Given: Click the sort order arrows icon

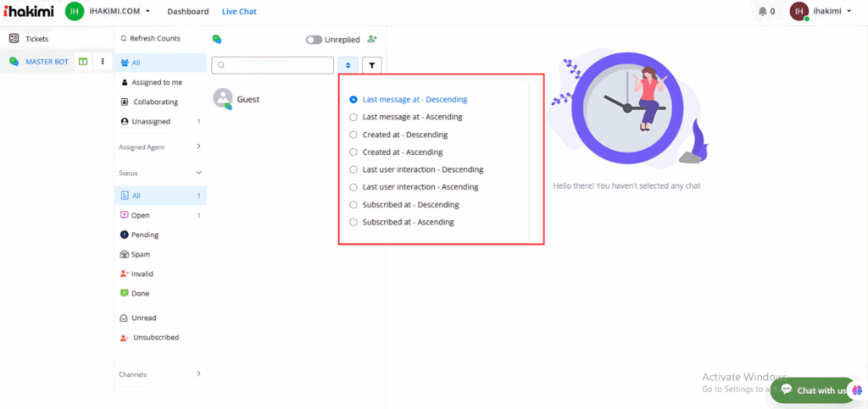Looking at the screenshot, I should [347, 65].
